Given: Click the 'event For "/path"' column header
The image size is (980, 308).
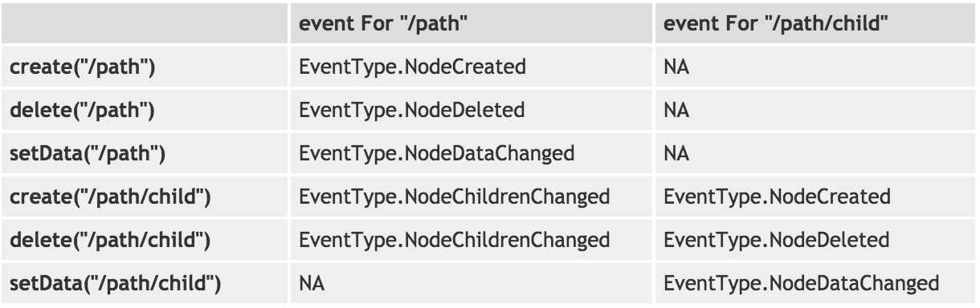Looking at the screenshot, I should [383, 24].
